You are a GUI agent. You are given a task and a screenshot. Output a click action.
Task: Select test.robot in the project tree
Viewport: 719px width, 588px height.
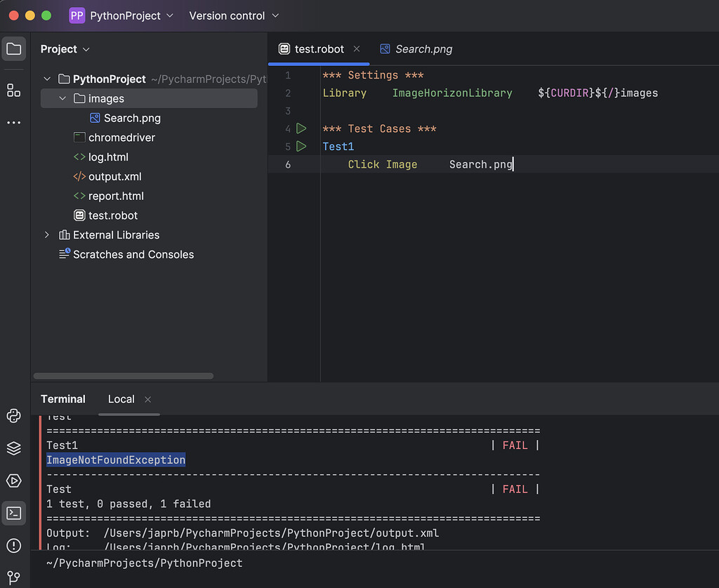pos(112,215)
